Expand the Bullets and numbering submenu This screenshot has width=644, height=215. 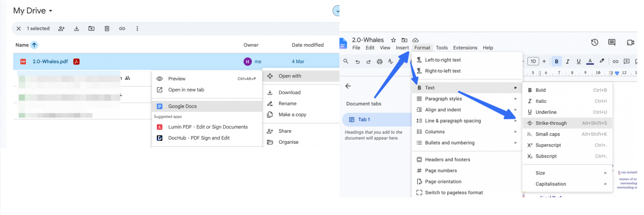click(467, 143)
